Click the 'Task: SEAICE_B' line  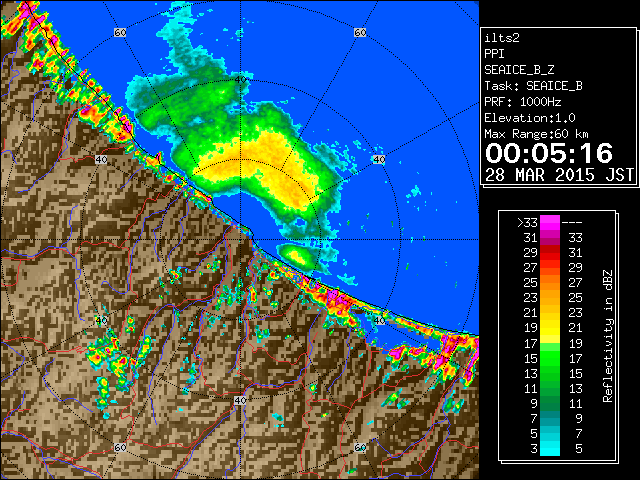pyautogui.click(x=533, y=86)
